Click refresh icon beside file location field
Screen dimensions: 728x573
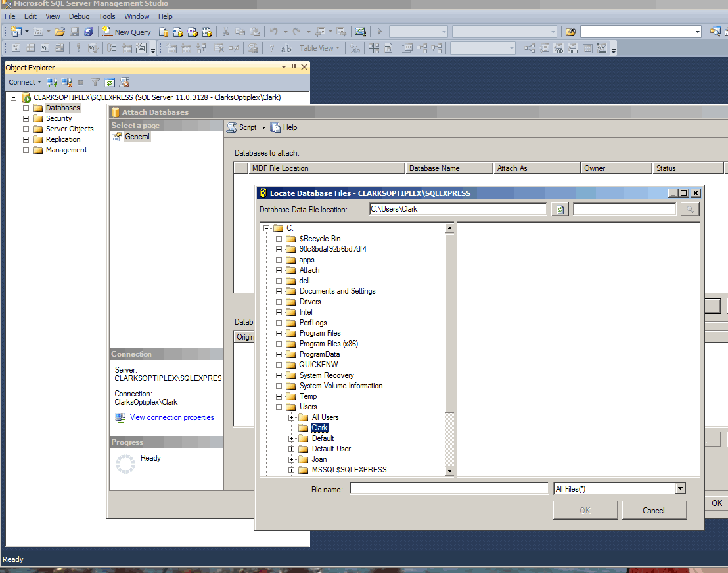[x=559, y=210]
